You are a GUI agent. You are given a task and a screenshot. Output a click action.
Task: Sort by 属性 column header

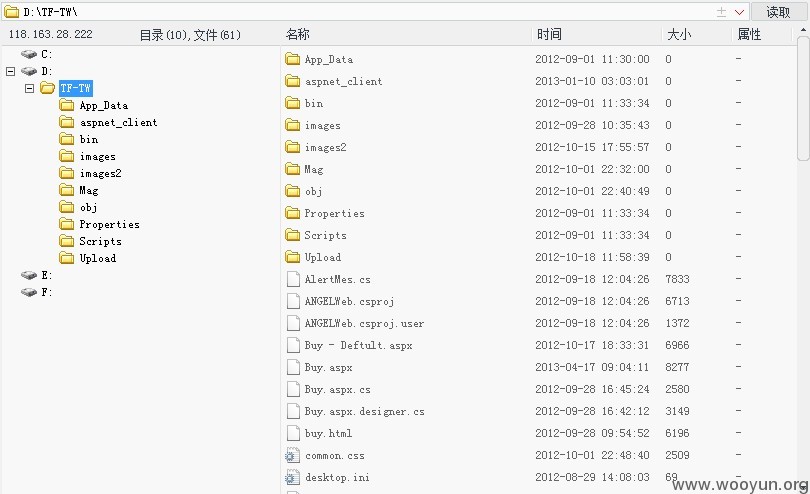(x=749, y=35)
